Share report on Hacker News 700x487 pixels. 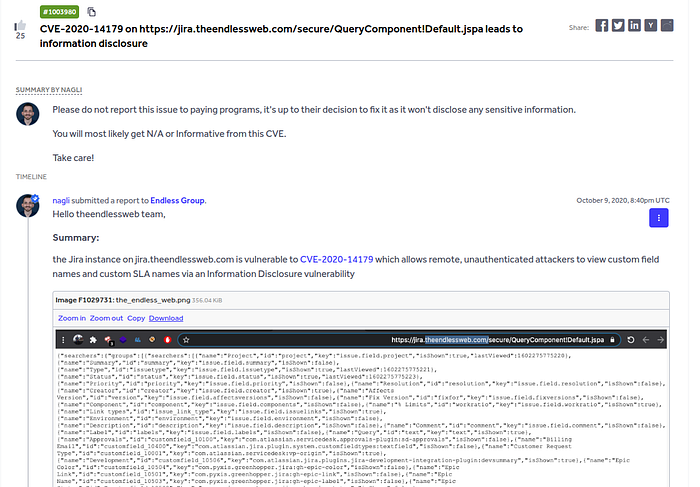(650, 25)
